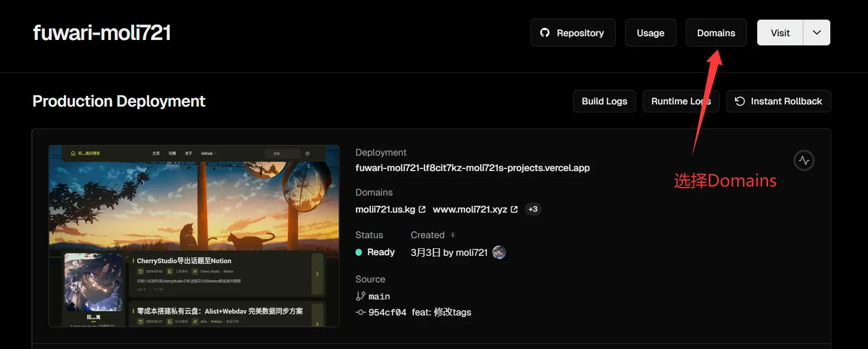Screen dimensions: 868x349
Task: Open commit 954cf04 feat: 修改tags
Action: coord(414,312)
